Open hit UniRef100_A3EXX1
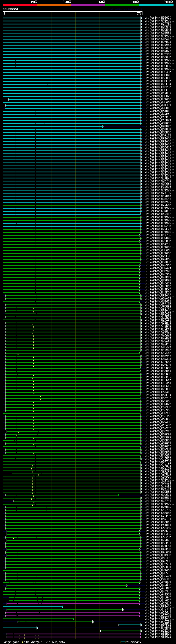Image resolution: width=176 pixels, height=644 pixels. [x=158, y=631]
